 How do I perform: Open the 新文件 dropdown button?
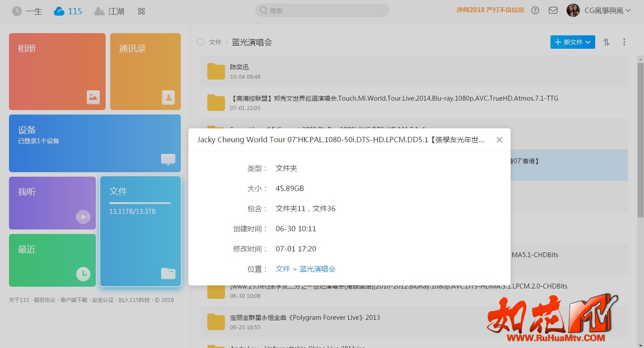point(573,42)
